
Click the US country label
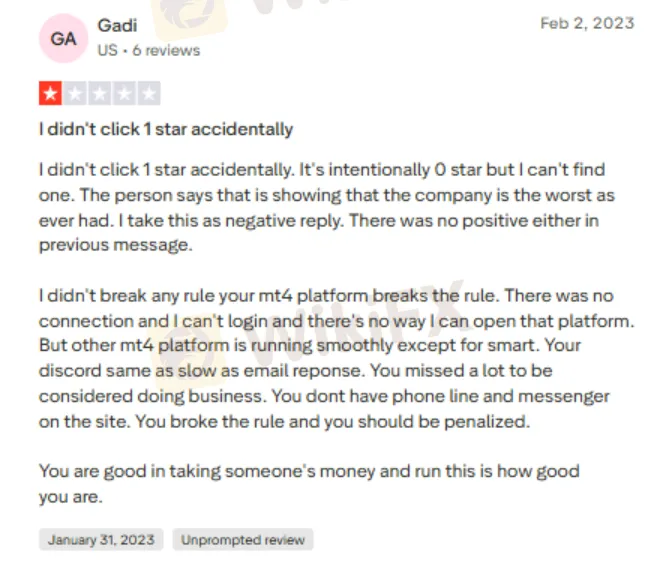click(107, 50)
